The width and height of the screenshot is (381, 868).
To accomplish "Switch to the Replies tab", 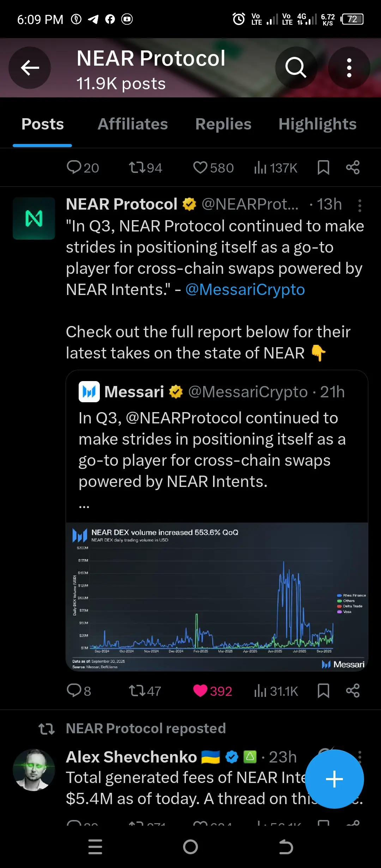I will 223,124.
